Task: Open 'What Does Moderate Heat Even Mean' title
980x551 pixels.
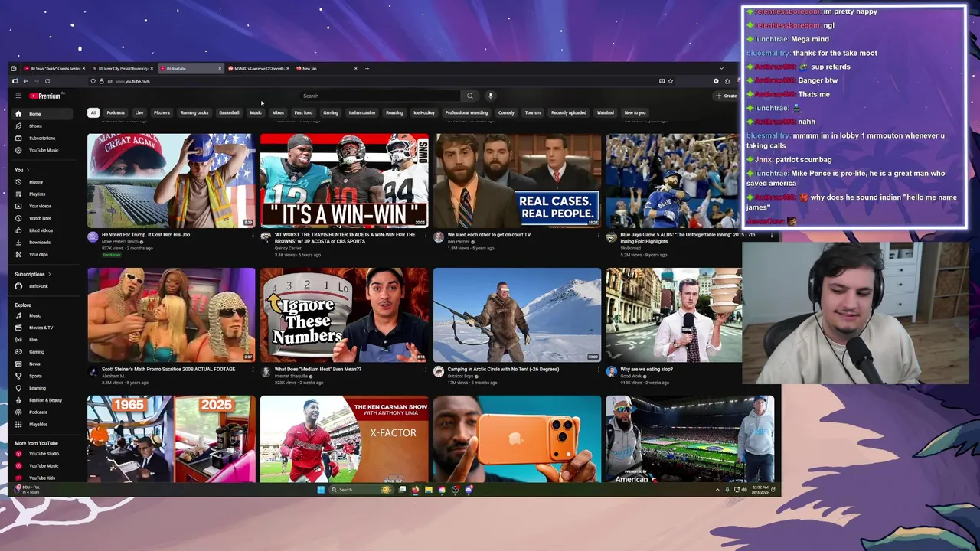Action: [318, 370]
